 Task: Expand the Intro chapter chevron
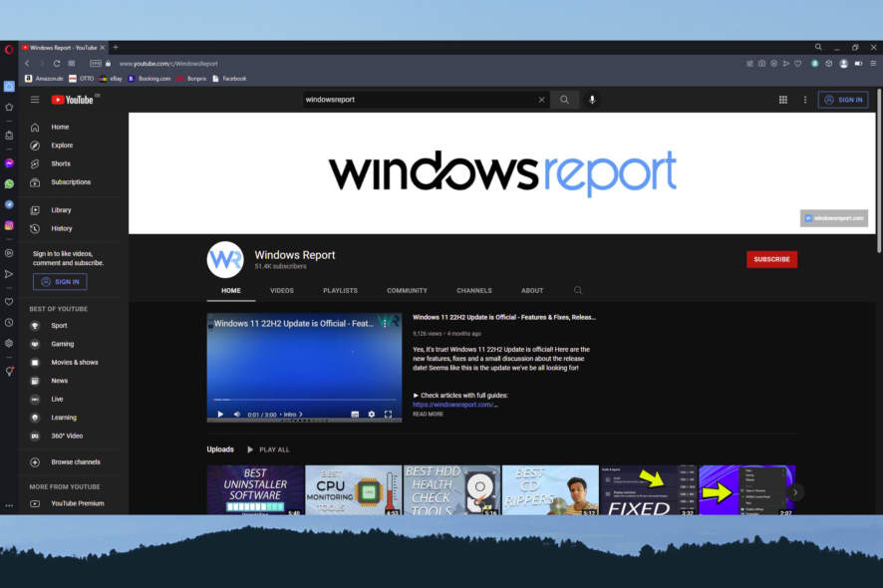[x=301, y=415]
